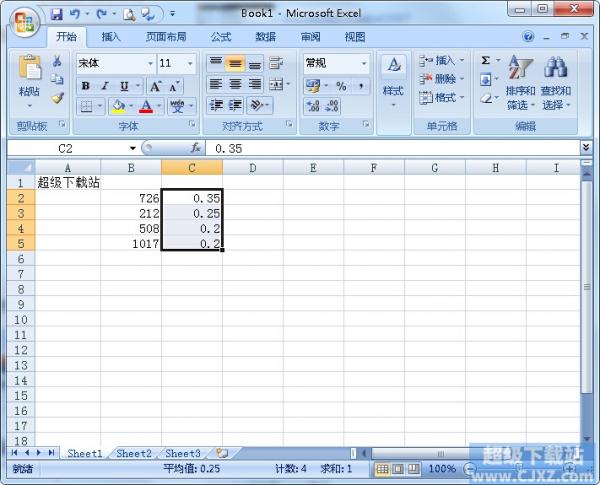Open the Sheet3 worksheet tab
Screen dimensions: 600x485
[x=183, y=454]
